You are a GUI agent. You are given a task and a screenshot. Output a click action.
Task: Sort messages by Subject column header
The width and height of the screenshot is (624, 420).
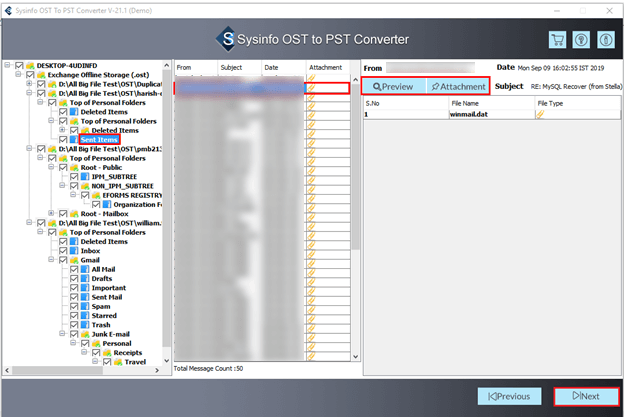[240, 68]
